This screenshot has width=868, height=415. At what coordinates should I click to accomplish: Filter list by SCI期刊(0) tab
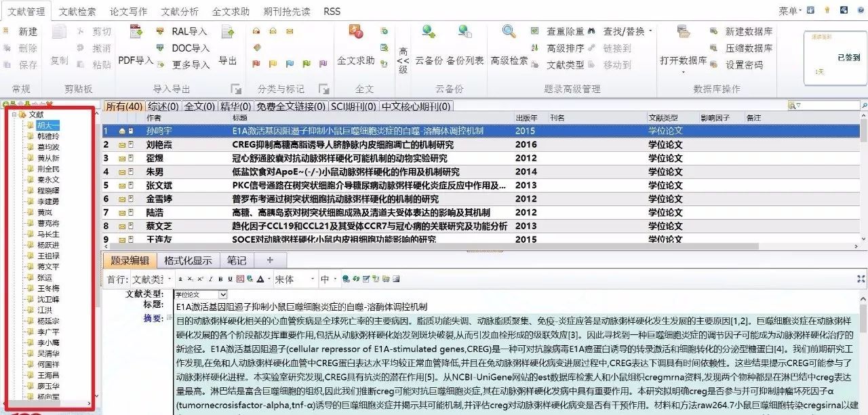point(353,106)
